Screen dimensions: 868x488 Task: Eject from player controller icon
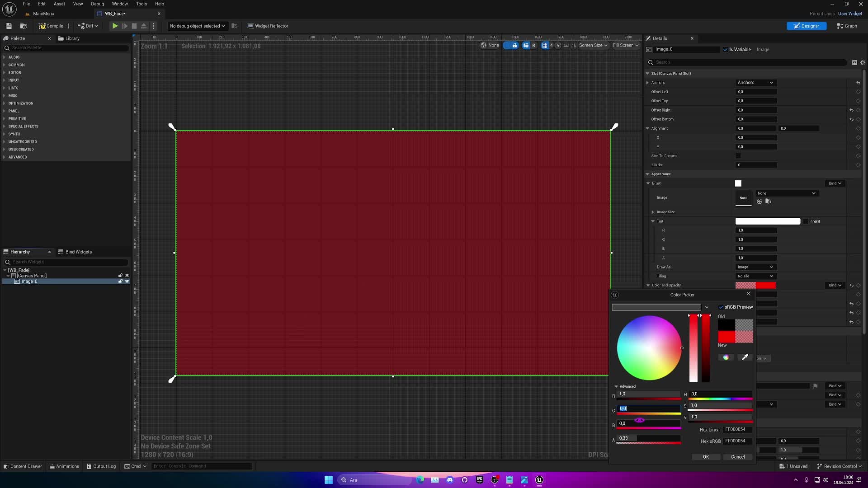point(144,26)
